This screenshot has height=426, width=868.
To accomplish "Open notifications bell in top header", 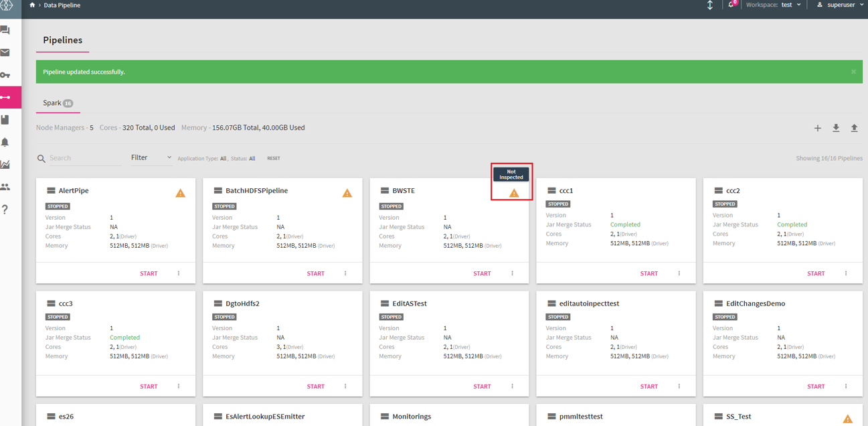I will click(731, 5).
